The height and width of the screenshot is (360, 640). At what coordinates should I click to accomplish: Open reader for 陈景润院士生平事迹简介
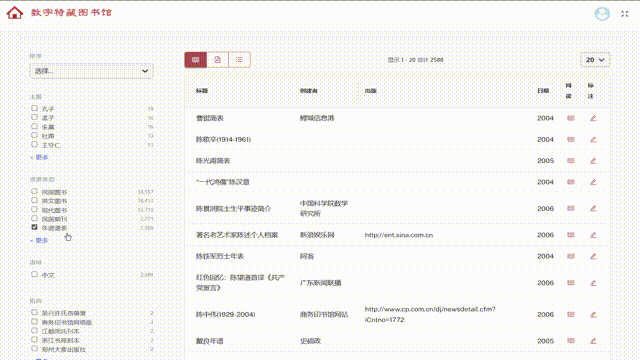(x=571, y=209)
